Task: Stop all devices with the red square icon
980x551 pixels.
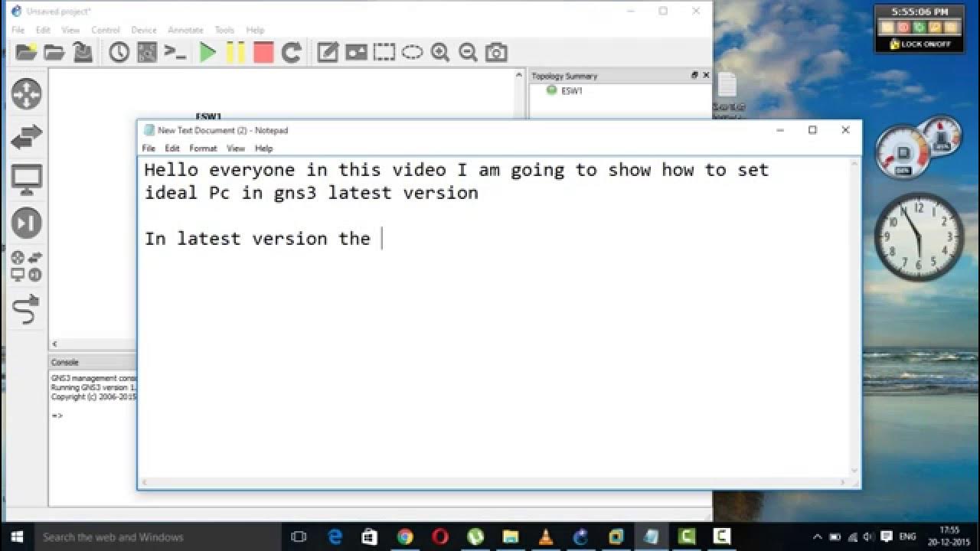Action: [263, 52]
